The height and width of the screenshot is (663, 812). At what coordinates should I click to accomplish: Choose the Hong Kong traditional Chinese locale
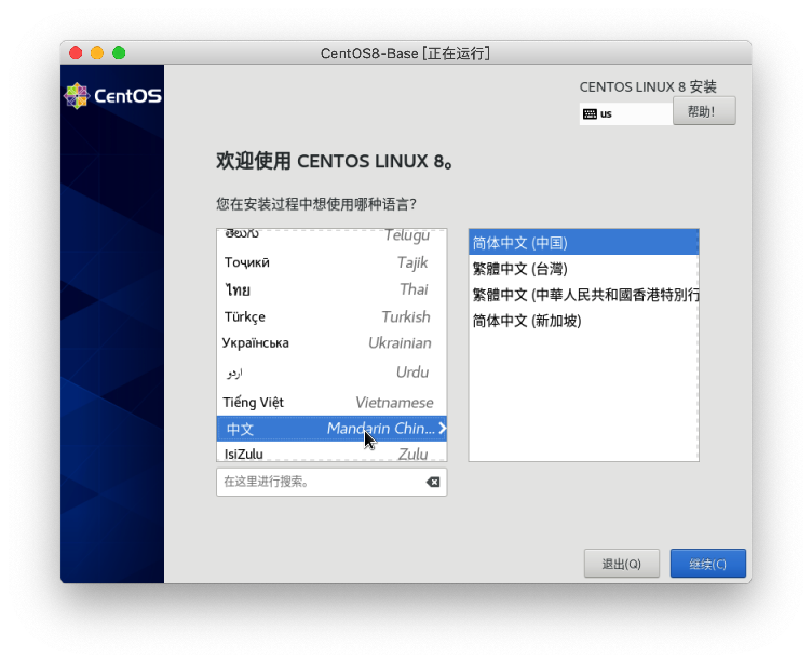[x=583, y=295]
